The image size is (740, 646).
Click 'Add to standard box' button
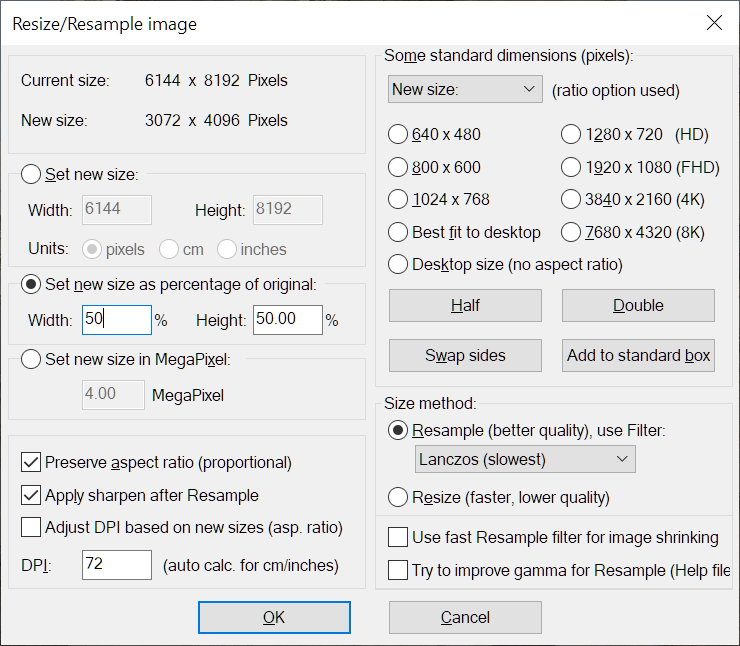click(x=638, y=355)
